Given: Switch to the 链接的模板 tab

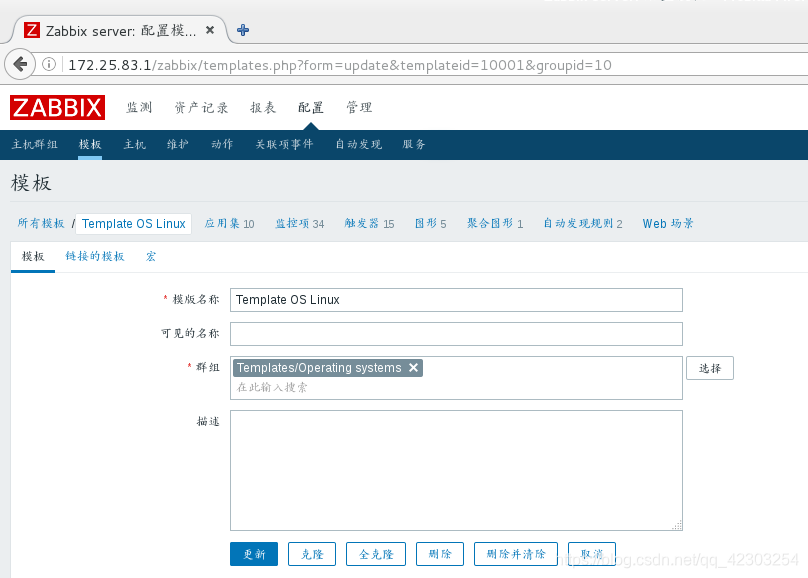Looking at the screenshot, I should tap(95, 257).
